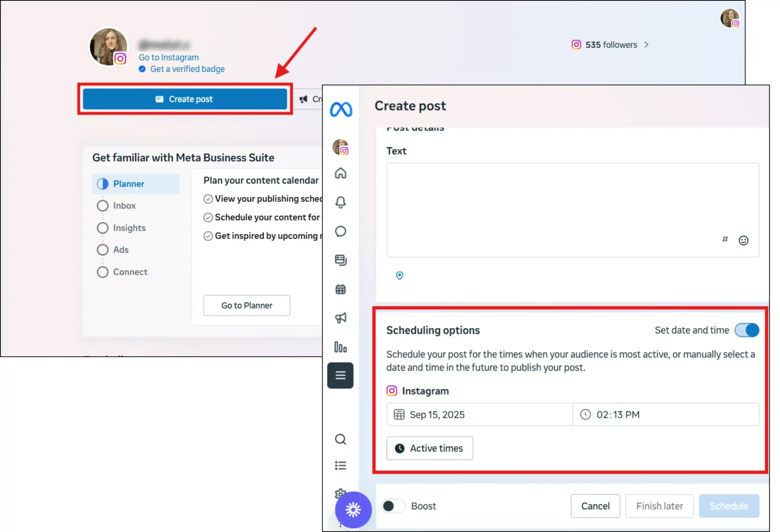This screenshot has width=780, height=532.
Task: Add location with the pin icon
Action: 399,275
